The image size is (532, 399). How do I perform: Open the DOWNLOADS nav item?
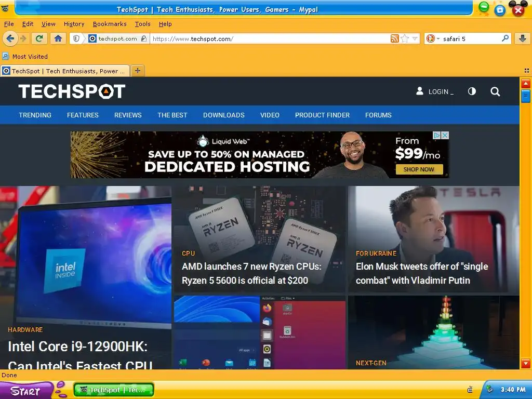224,115
